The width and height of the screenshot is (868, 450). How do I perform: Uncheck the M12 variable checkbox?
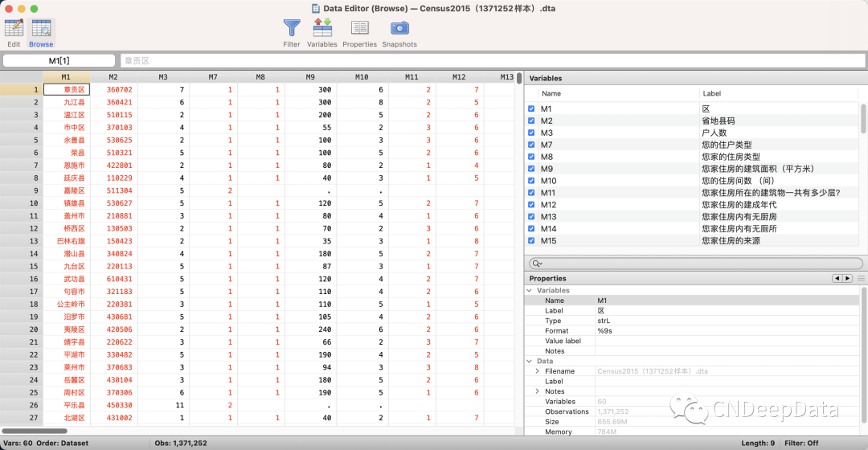(x=531, y=205)
